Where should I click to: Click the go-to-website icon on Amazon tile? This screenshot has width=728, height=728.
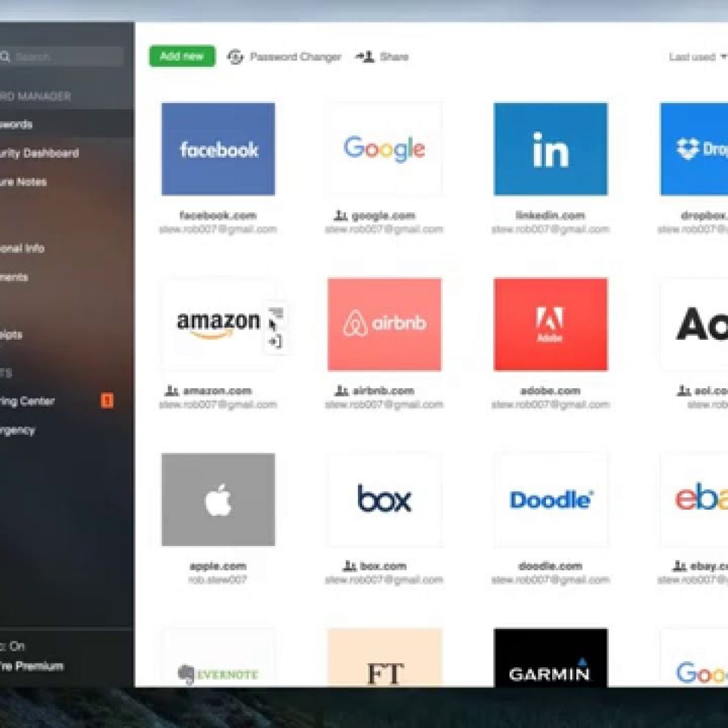(x=276, y=343)
